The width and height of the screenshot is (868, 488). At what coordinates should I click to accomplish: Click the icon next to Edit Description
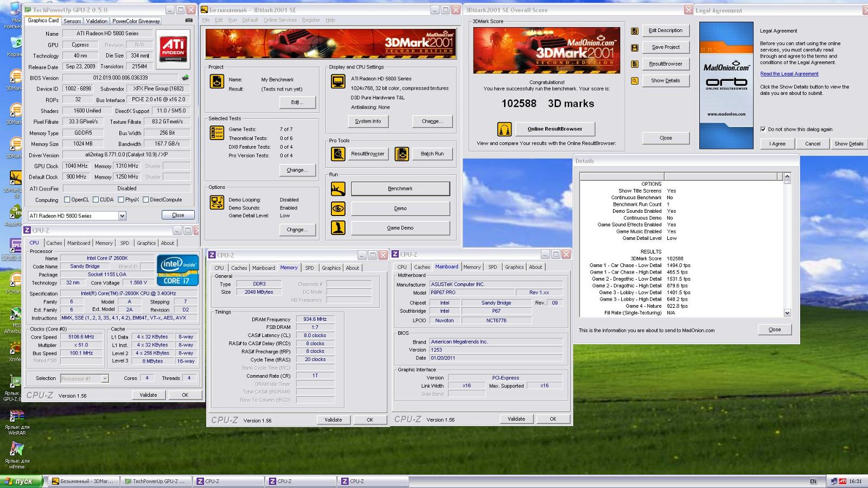click(635, 31)
